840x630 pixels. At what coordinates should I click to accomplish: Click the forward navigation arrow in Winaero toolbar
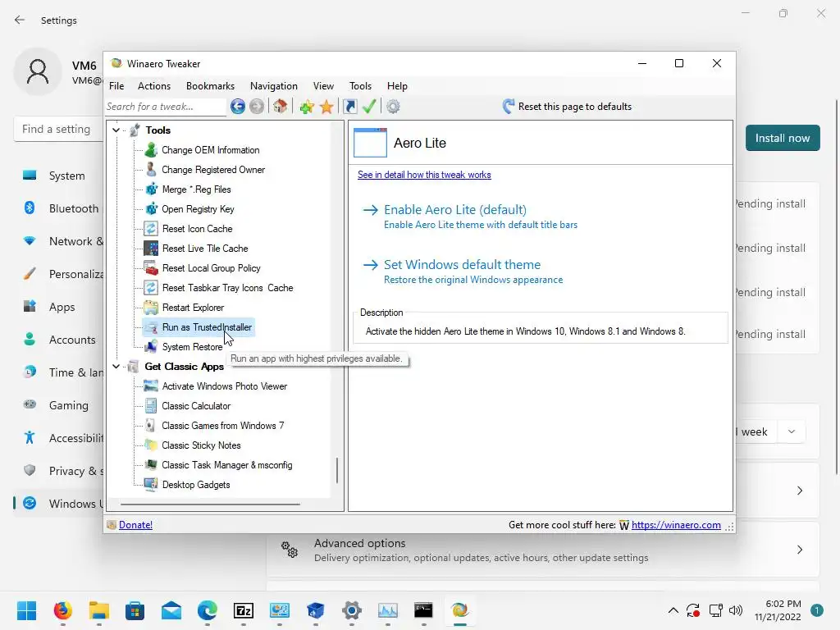tap(257, 106)
